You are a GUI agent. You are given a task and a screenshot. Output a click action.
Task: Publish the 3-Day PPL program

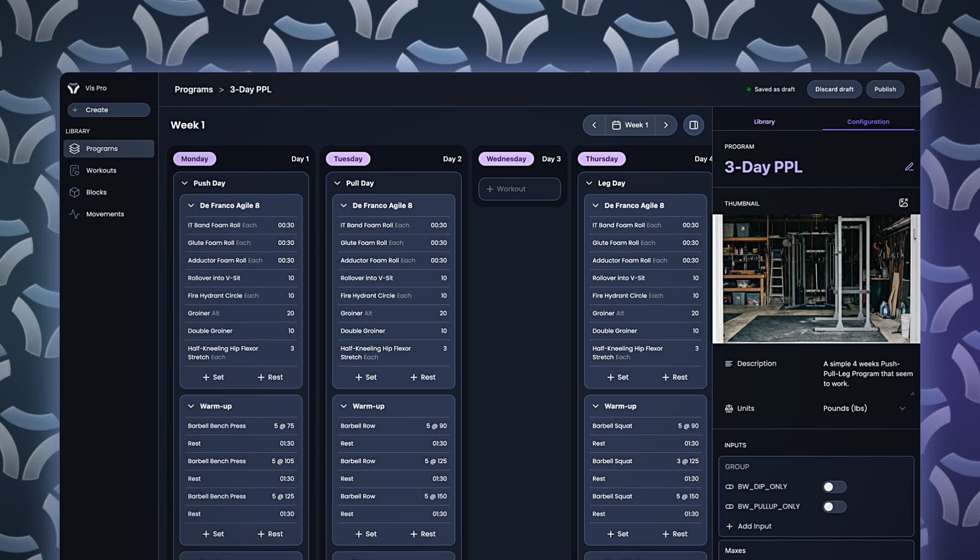pos(885,89)
